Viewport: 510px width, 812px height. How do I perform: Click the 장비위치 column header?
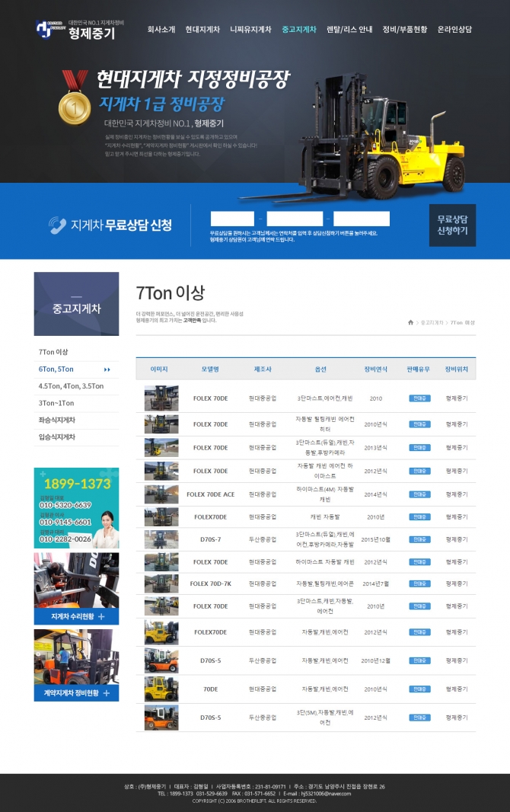point(457,369)
